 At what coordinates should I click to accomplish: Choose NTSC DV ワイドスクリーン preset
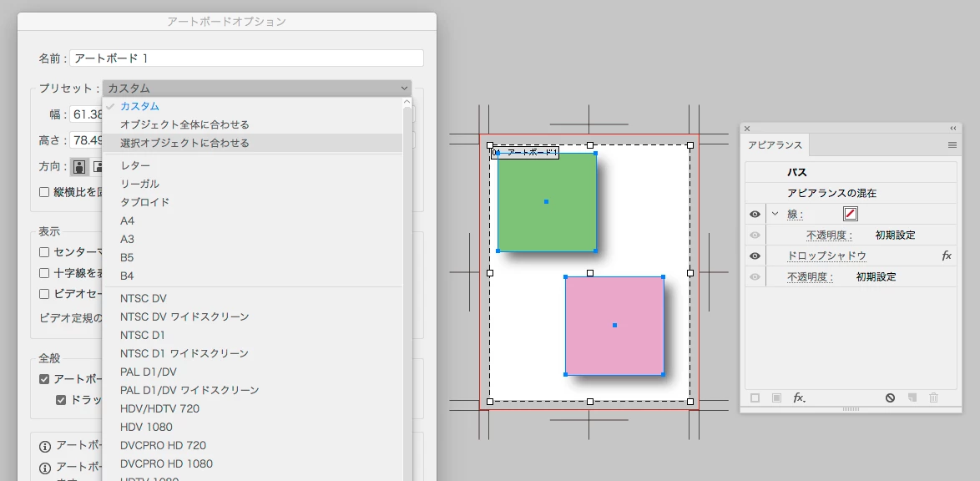point(252,317)
